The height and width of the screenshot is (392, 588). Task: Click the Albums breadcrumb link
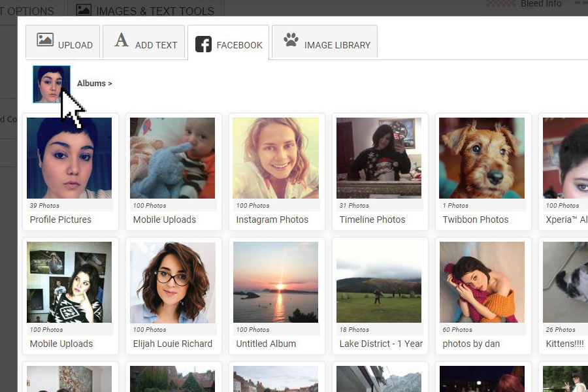(x=95, y=83)
